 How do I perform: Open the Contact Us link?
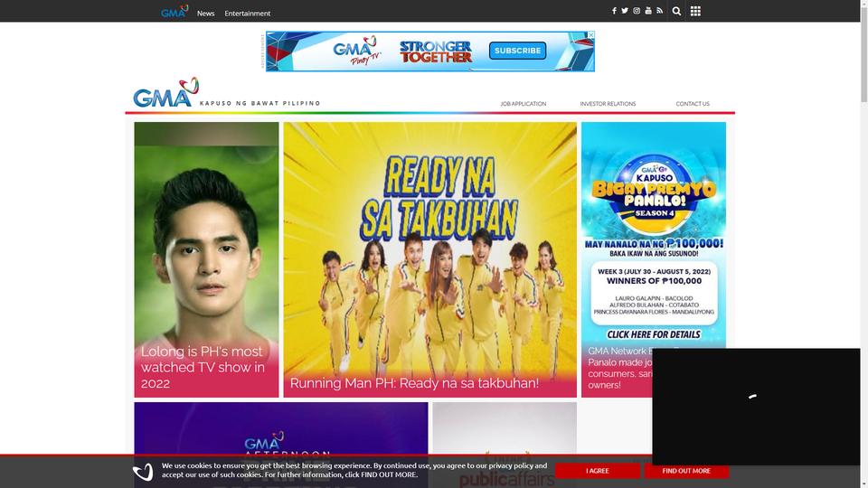pos(693,104)
